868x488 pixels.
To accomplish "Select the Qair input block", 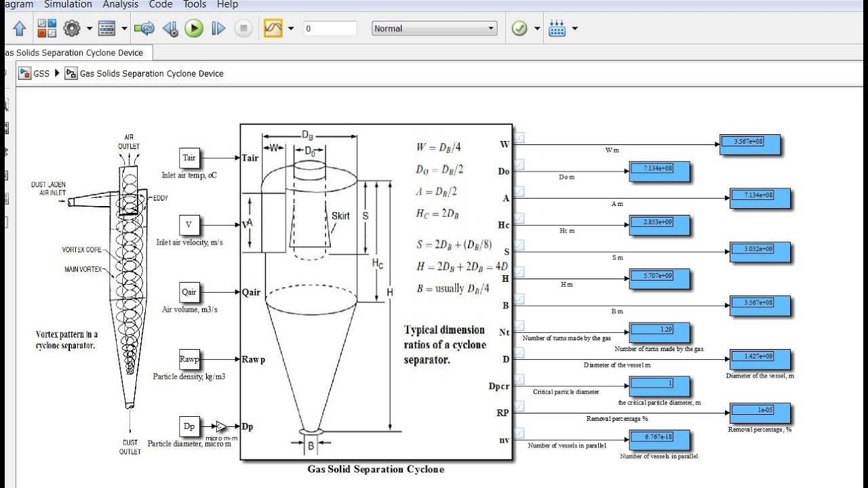I will [189, 292].
